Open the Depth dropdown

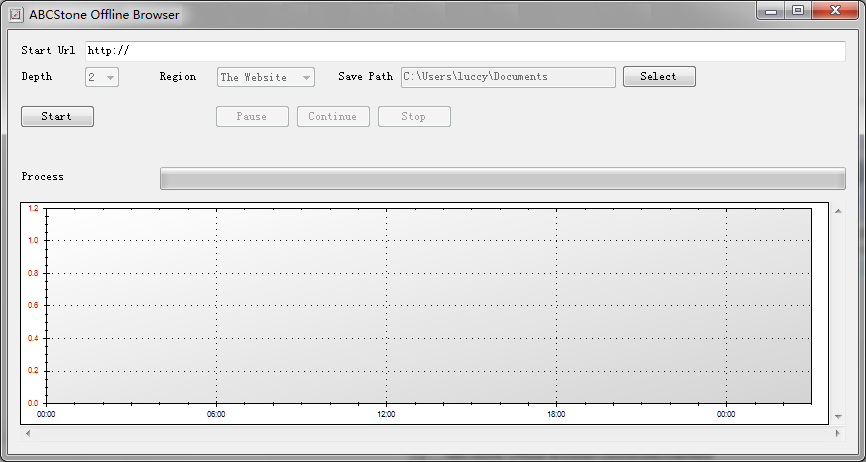tap(102, 77)
